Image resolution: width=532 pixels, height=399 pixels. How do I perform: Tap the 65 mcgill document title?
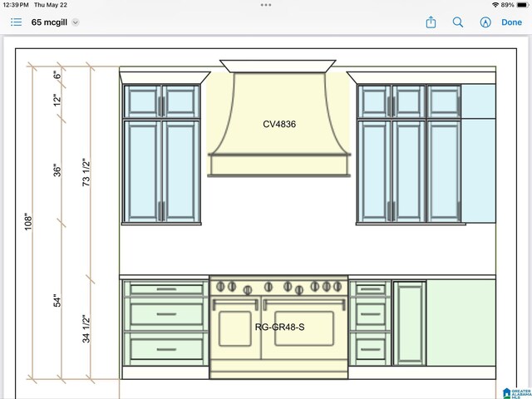click(49, 22)
